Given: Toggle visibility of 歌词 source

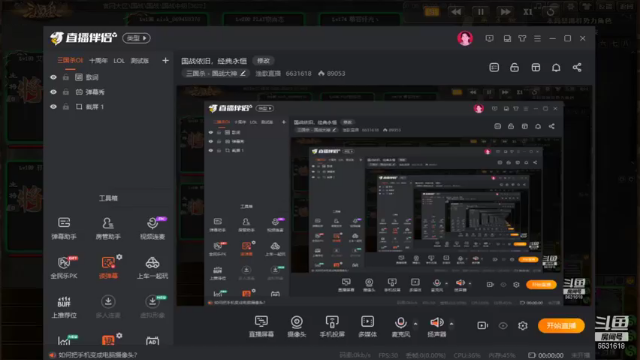Looking at the screenshot, I should pyautogui.click(x=53, y=77).
